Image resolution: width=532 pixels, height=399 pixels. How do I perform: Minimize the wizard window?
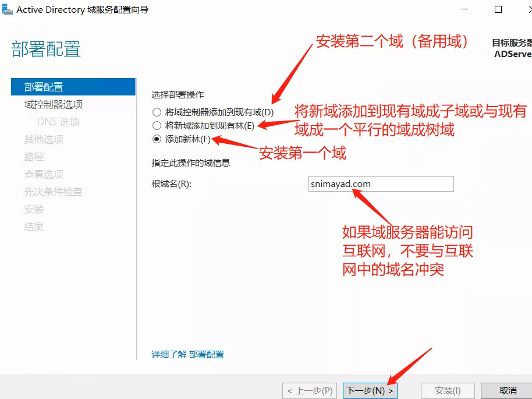point(466,9)
